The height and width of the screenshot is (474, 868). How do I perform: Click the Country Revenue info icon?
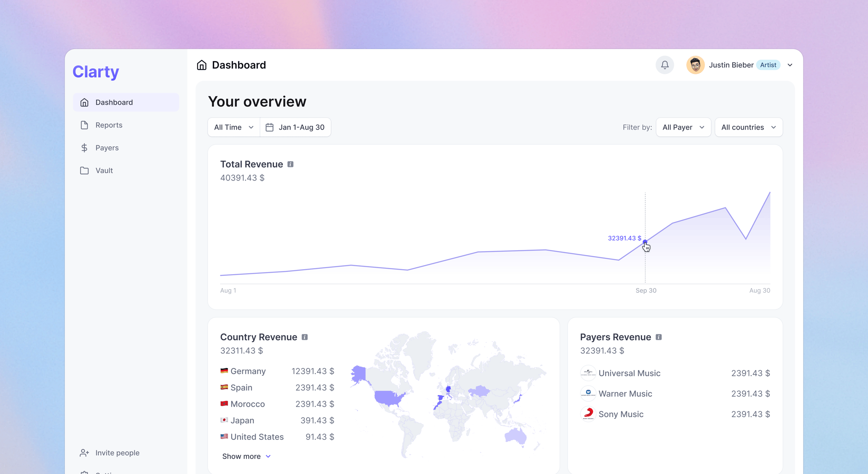(x=305, y=337)
